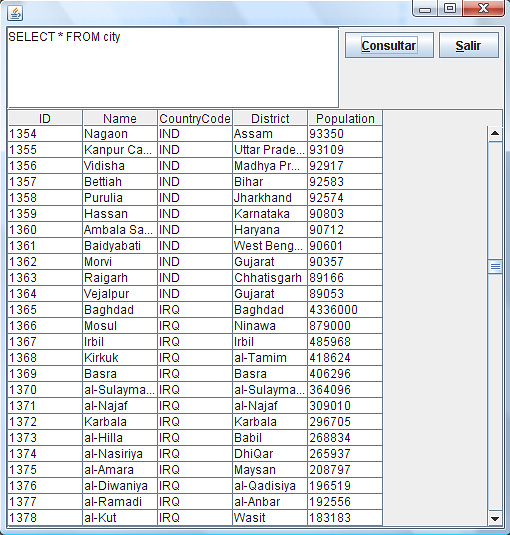Select the ID cell '1360'

tap(45, 230)
